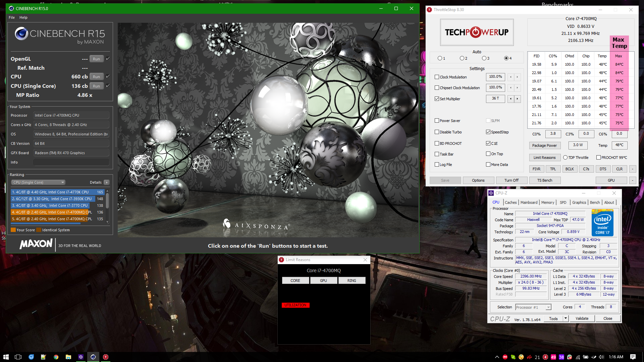Open the CPU (Single Core) ranking dropdown
Image resolution: width=644 pixels, height=362 pixels.
[x=38, y=182]
